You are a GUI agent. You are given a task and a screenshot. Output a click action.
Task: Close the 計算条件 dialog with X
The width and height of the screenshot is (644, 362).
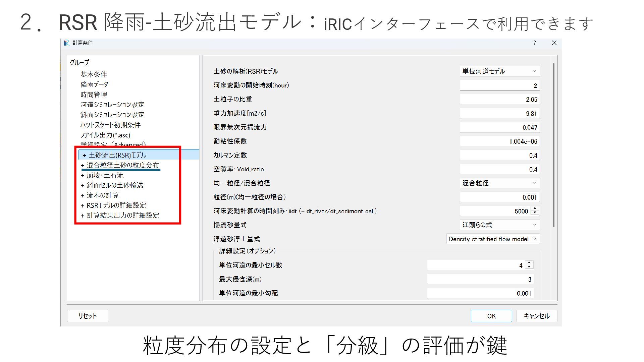[554, 43]
